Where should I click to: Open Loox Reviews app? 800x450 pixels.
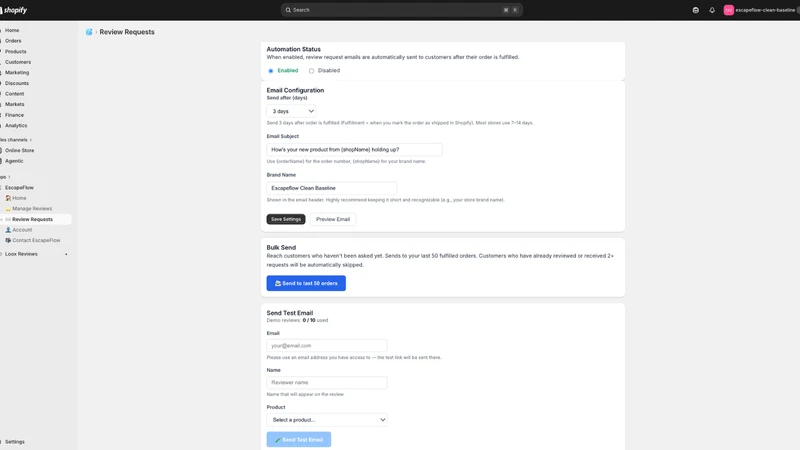(x=21, y=254)
